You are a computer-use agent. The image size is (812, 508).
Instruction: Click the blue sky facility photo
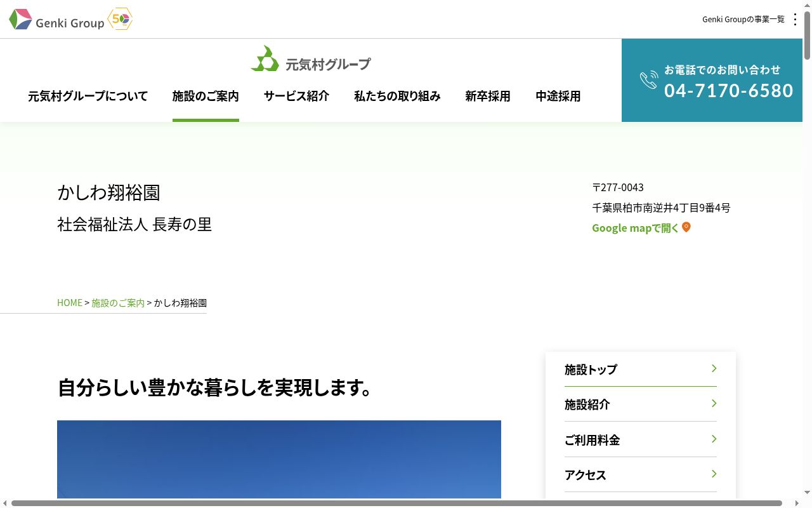[279, 459]
